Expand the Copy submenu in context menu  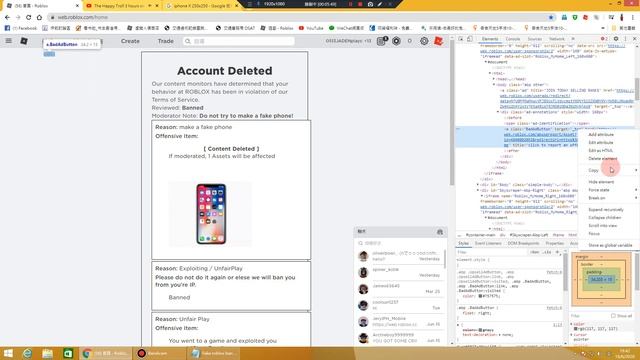tap(609, 170)
